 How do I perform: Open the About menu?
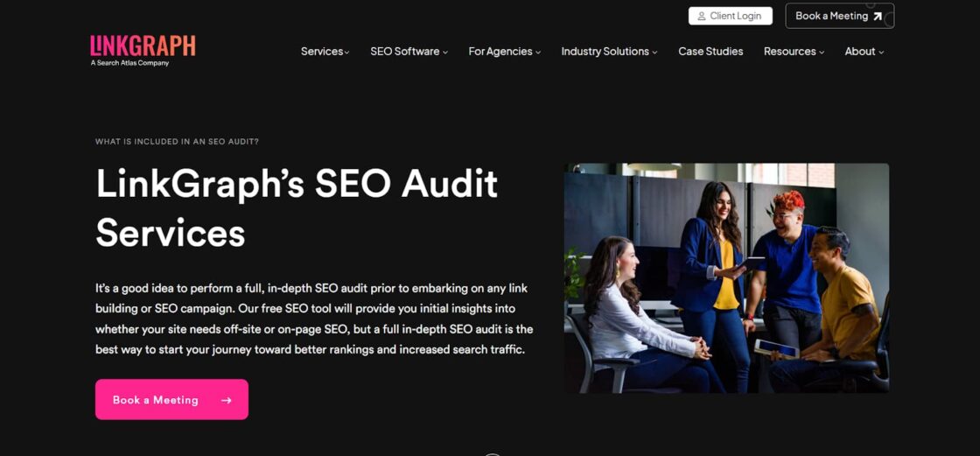pos(864,52)
